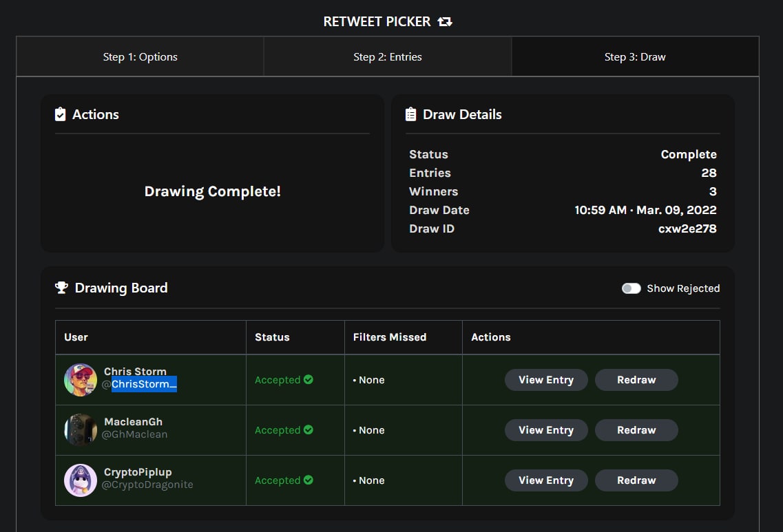This screenshot has height=532, width=783.
Task: Open Chris Storm's avatar picture
Action: [81, 380]
